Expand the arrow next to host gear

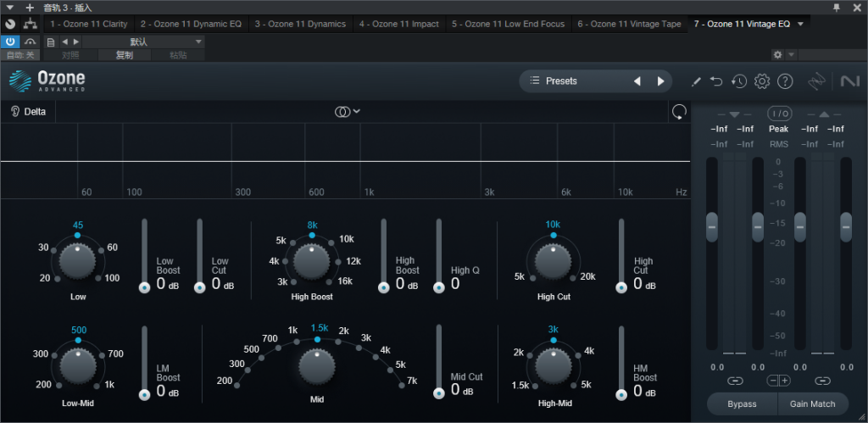coord(791,55)
